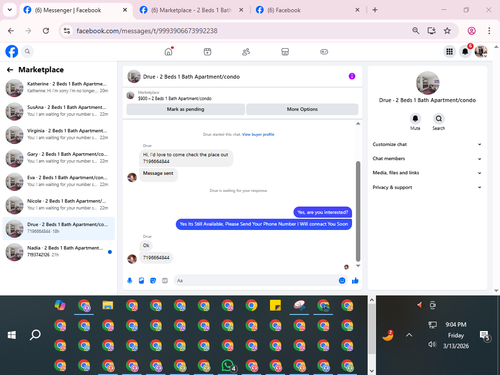The height and width of the screenshot is (375, 500).
Task: Show hidden system tray icons chevron
Action: [x=409, y=335]
